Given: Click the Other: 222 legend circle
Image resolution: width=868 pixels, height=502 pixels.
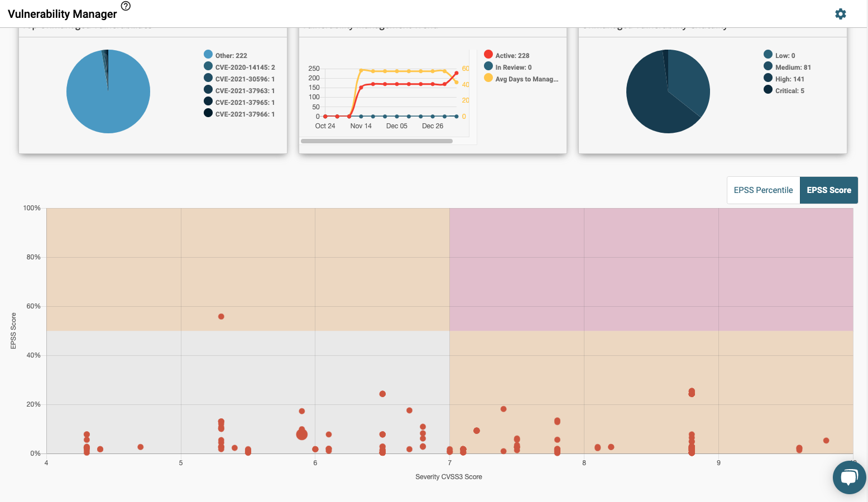Looking at the screenshot, I should click(207, 54).
